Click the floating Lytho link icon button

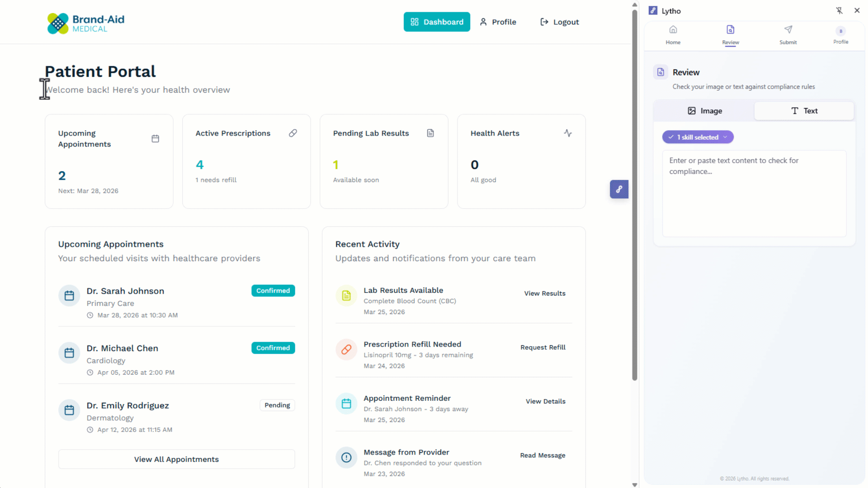[x=619, y=189]
